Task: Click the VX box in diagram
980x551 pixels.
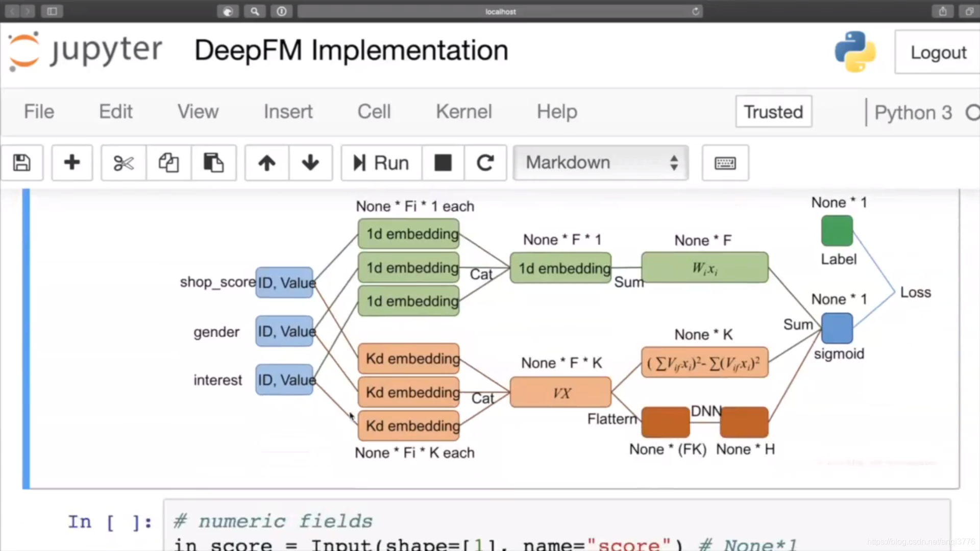Action: pyautogui.click(x=560, y=392)
